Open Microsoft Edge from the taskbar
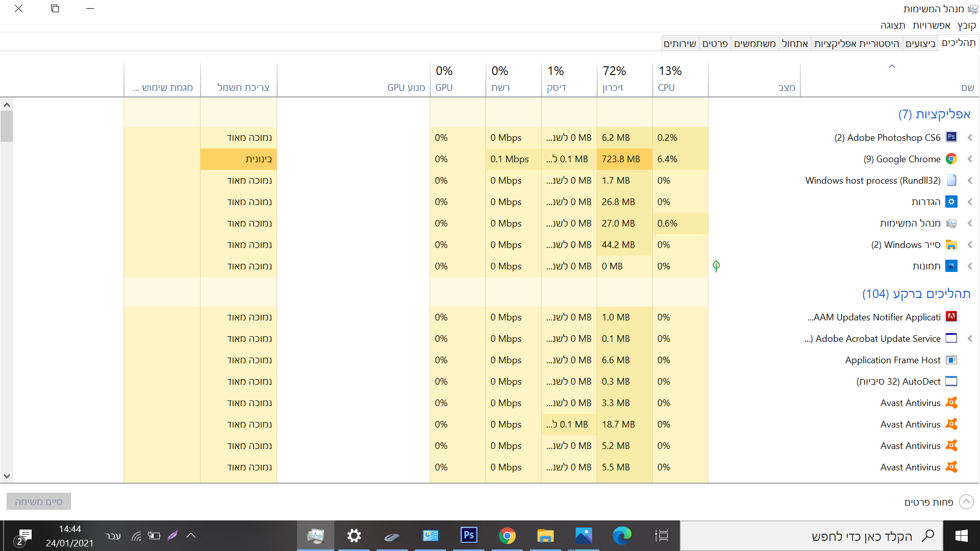980x551 pixels. (622, 535)
